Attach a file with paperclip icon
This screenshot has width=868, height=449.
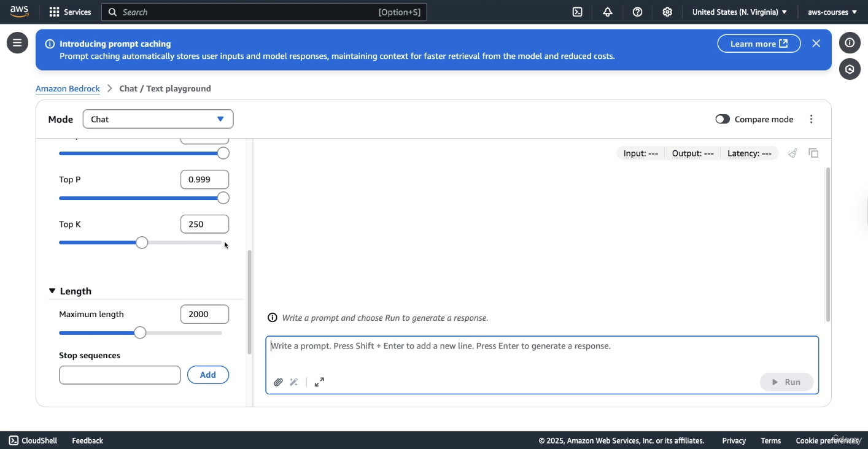click(x=278, y=382)
